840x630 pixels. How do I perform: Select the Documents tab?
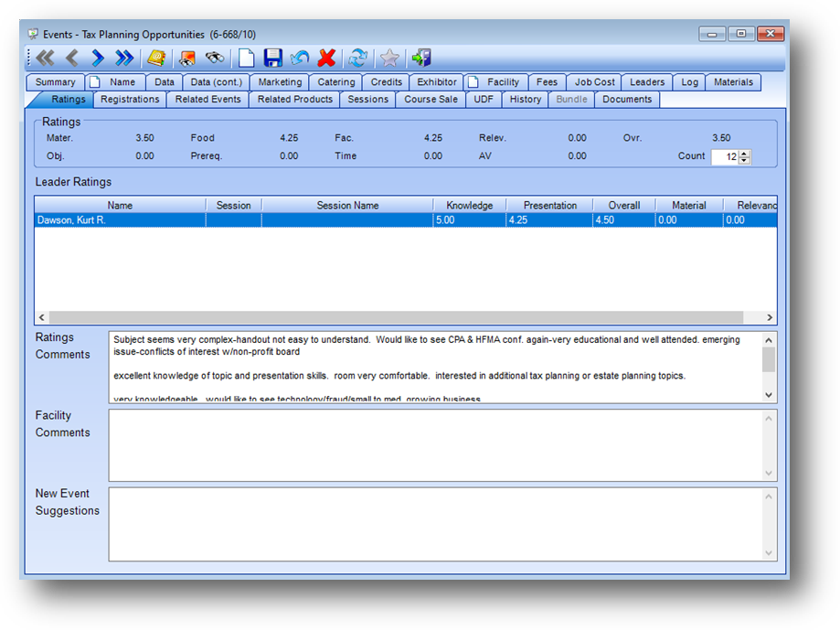pyautogui.click(x=627, y=99)
